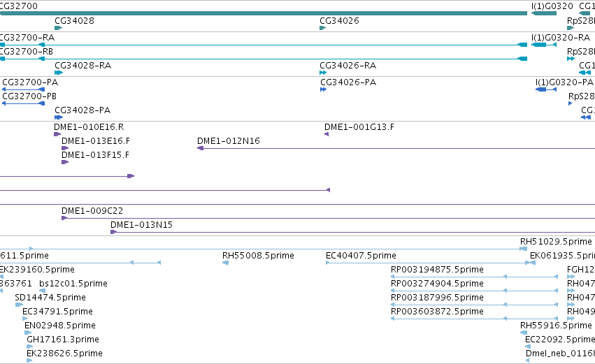Select the l(1)G0320 gene bar

point(544,14)
